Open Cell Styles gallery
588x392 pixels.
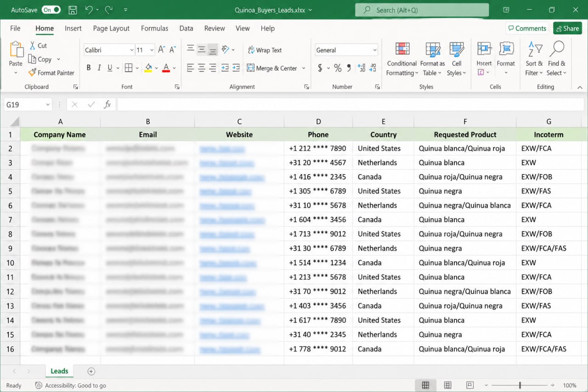click(456, 59)
